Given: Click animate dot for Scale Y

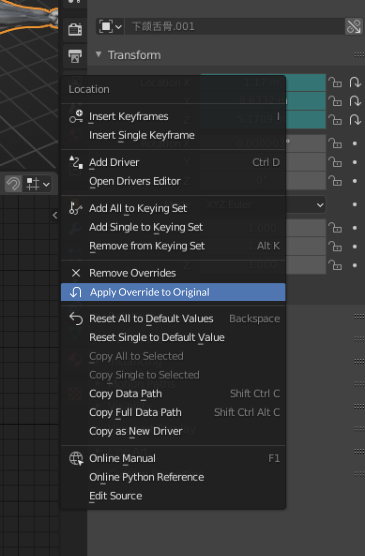Looking at the screenshot, I should click(355, 246).
